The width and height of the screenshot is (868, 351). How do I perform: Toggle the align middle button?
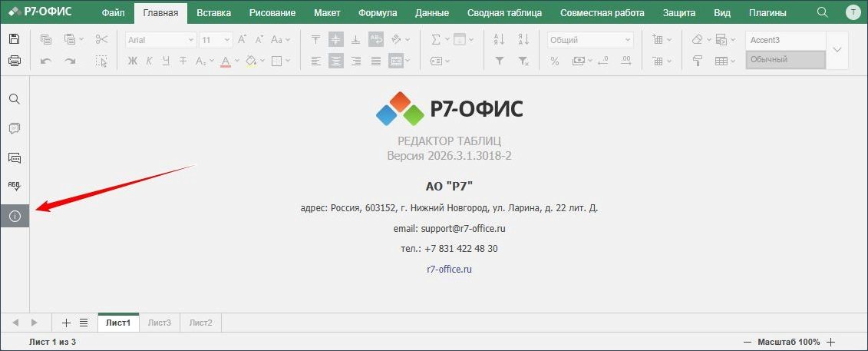[x=335, y=39]
